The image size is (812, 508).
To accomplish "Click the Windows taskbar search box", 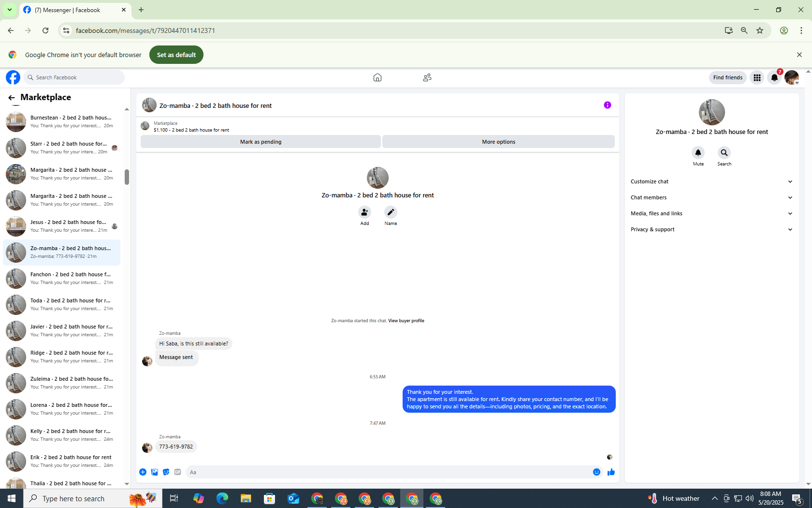I will coord(92,498).
